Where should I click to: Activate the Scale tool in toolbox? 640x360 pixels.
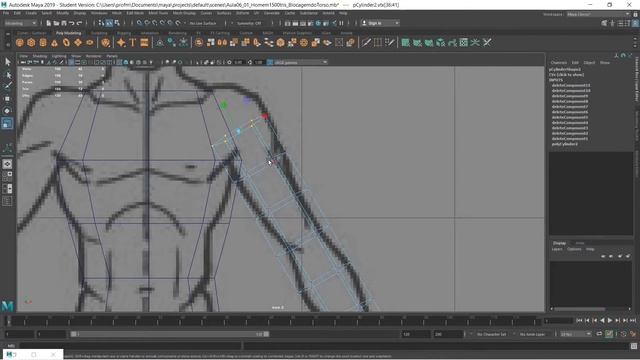coord(7,123)
